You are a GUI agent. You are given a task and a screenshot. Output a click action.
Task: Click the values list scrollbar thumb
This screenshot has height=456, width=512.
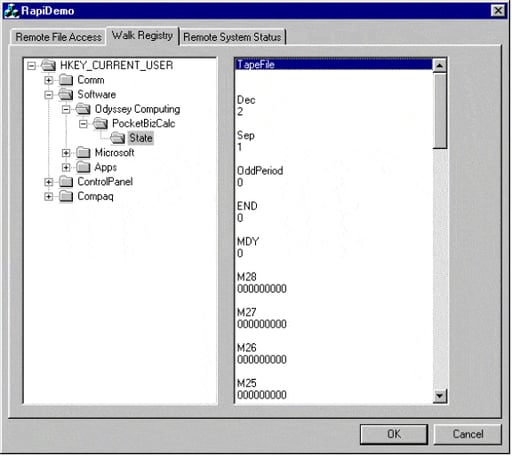pos(440,111)
